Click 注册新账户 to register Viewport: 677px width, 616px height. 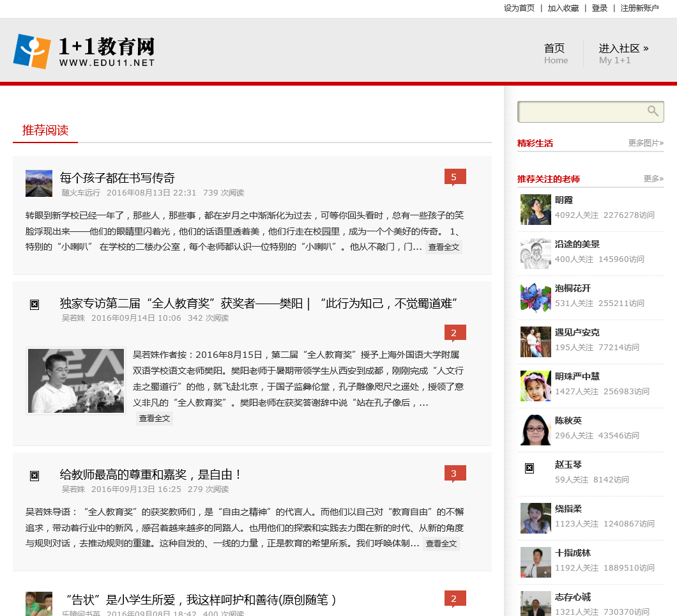coord(639,8)
